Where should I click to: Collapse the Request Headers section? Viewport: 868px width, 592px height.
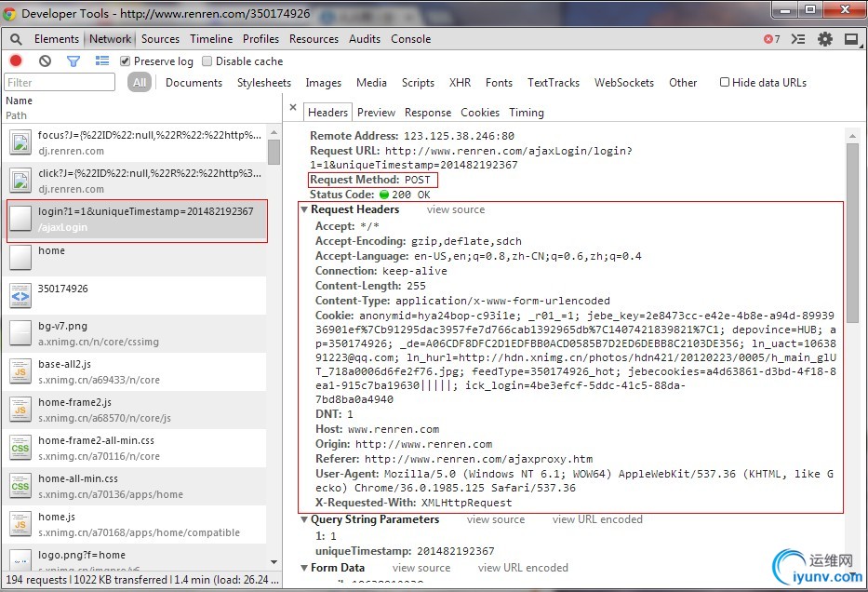pyautogui.click(x=304, y=209)
